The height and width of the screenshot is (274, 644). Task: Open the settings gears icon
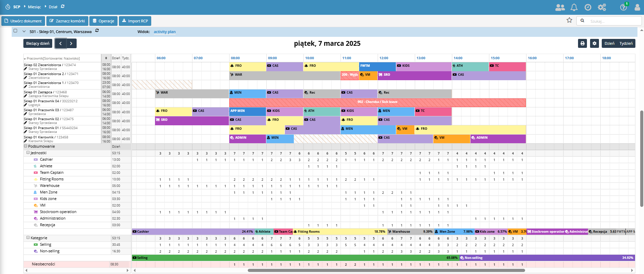[602, 7]
